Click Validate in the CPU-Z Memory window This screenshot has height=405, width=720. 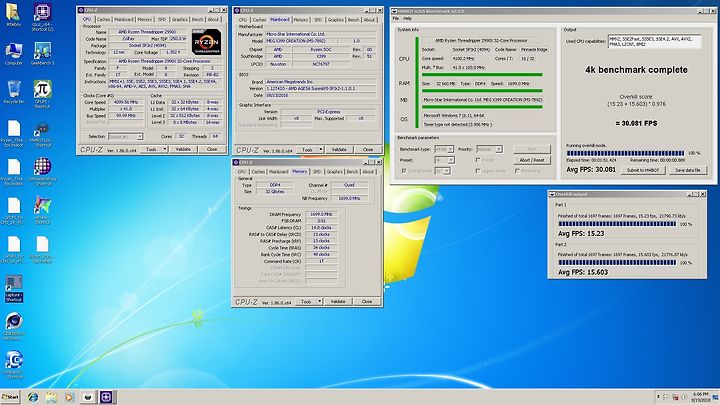[338, 302]
